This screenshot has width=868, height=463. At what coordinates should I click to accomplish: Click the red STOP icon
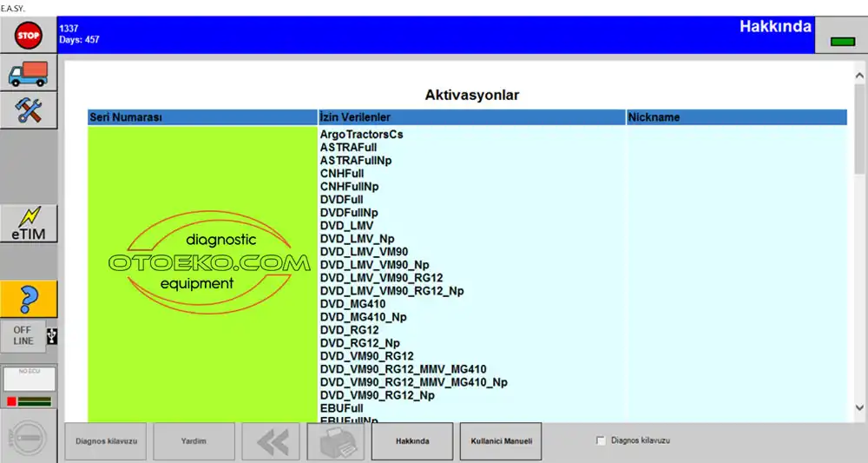pos(29,36)
